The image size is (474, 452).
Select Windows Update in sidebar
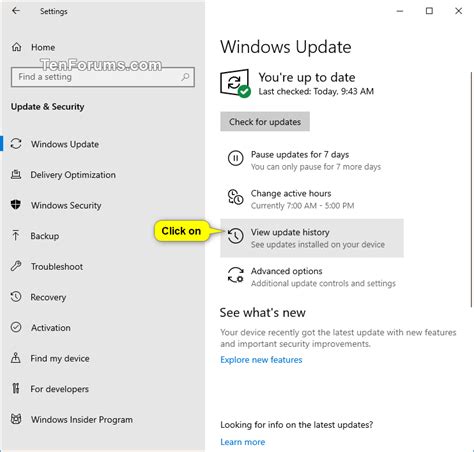click(65, 144)
